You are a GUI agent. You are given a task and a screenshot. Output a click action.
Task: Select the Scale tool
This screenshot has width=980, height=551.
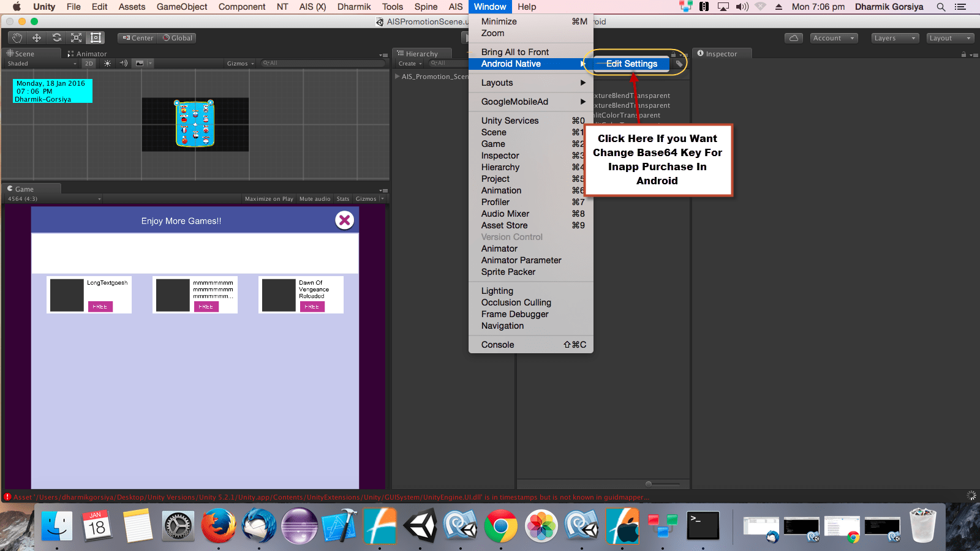tap(76, 38)
